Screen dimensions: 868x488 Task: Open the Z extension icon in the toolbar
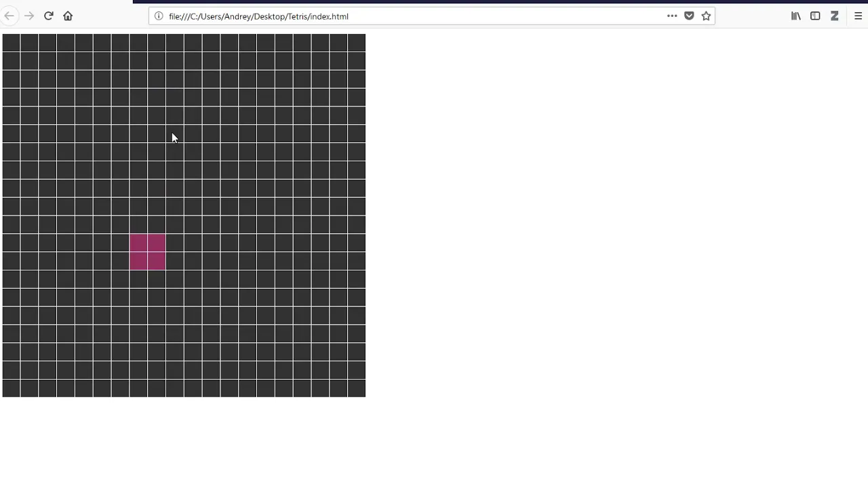(x=835, y=16)
